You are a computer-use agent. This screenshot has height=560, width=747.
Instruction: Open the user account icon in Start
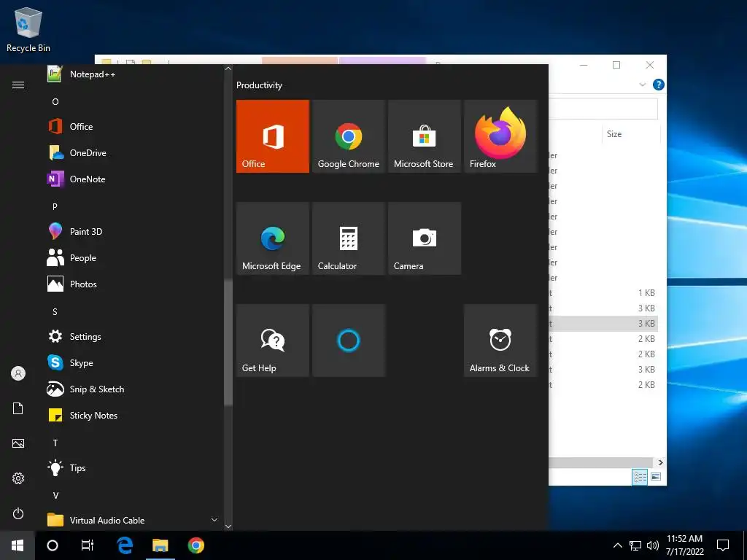point(18,373)
